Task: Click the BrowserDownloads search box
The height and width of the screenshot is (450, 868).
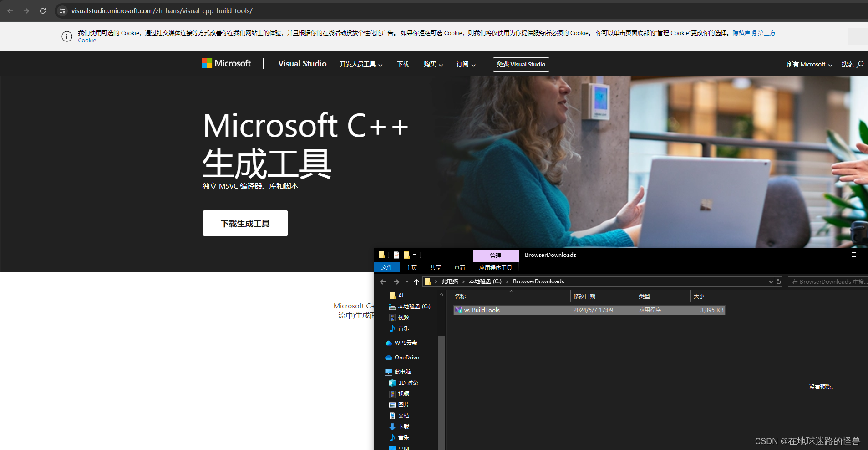Action: coord(828,282)
